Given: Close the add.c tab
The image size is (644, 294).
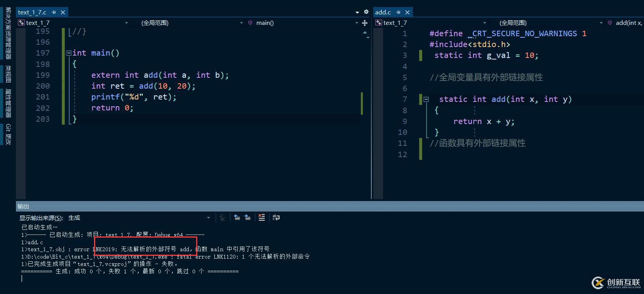Looking at the screenshot, I should 407,12.
